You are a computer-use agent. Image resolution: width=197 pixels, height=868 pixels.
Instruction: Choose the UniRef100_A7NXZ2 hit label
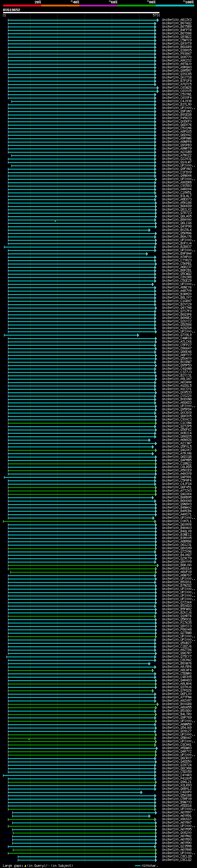(177, 155)
